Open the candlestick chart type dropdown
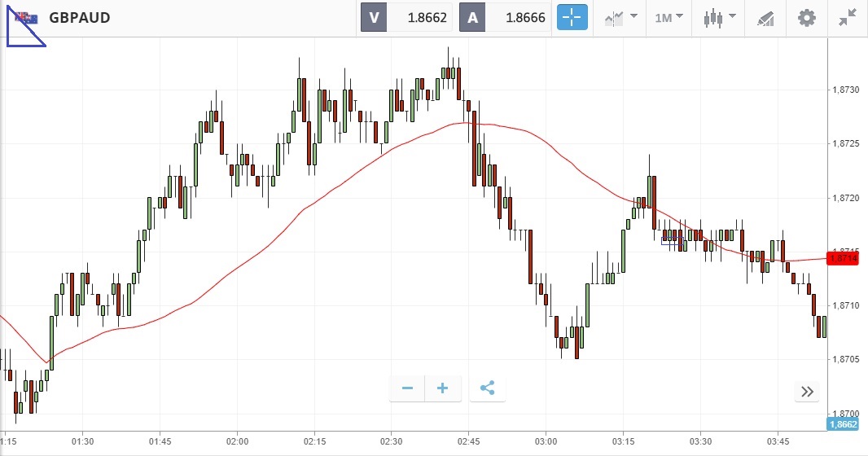This screenshot has height=456, width=868. [x=720, y=18]
